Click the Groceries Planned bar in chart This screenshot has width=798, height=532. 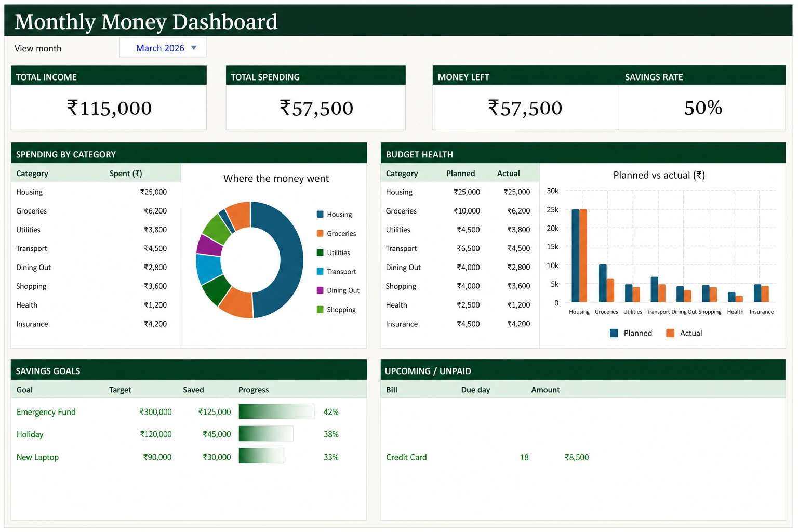coord(603,283)
